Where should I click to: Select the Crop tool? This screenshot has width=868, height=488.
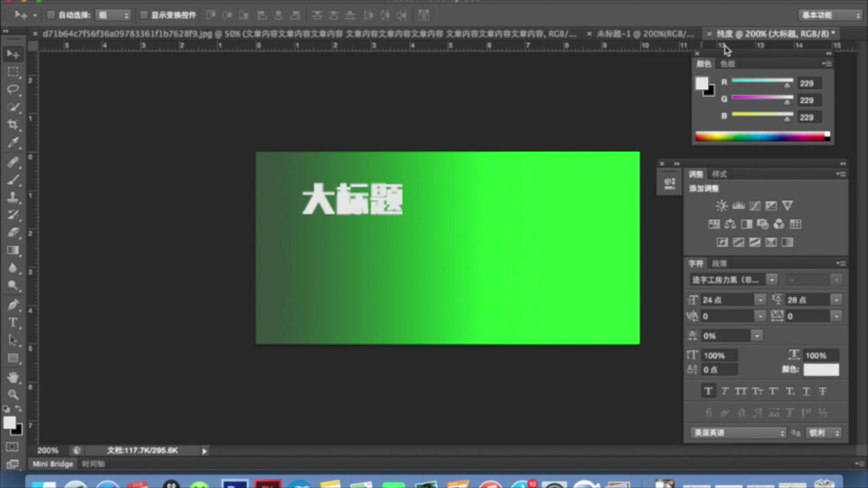(13, 125)
